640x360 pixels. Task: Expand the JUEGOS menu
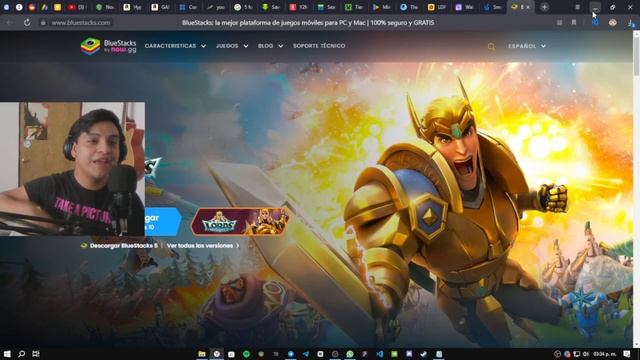point(232,46)
